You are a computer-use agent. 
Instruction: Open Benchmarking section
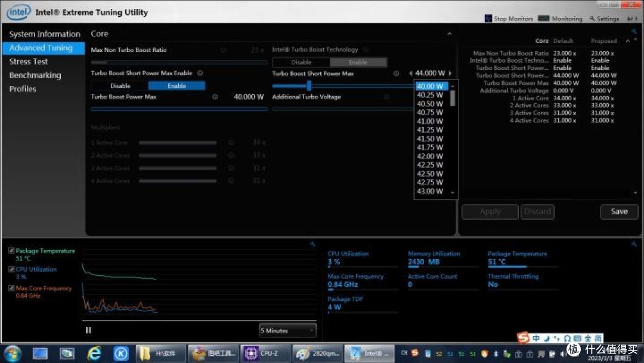click(x=35, y=75)
